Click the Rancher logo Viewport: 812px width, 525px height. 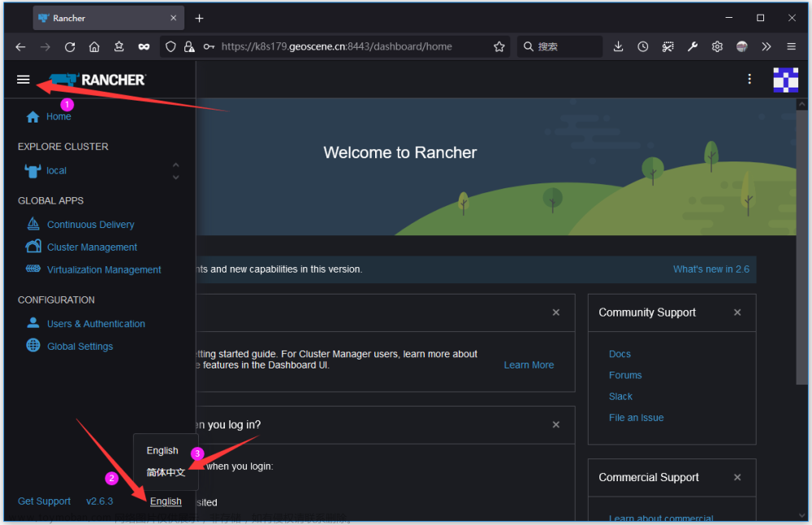(98, 80)
